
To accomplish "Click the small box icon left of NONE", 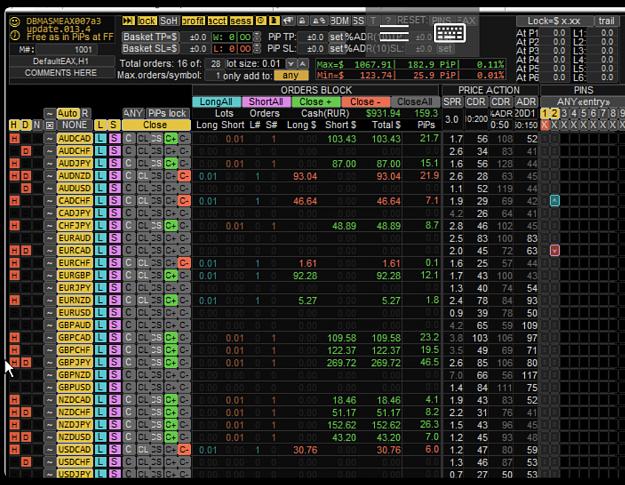I will tap(49, 125).
